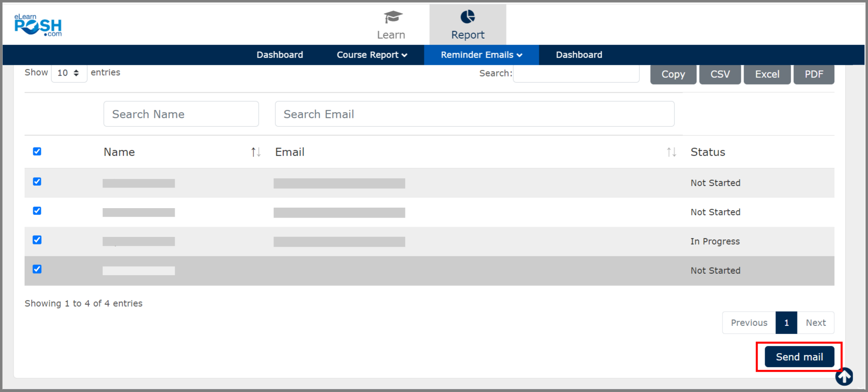Expand the Course Report dropdown menu
This screenshot has height=392, width=868.
[372, 55]
